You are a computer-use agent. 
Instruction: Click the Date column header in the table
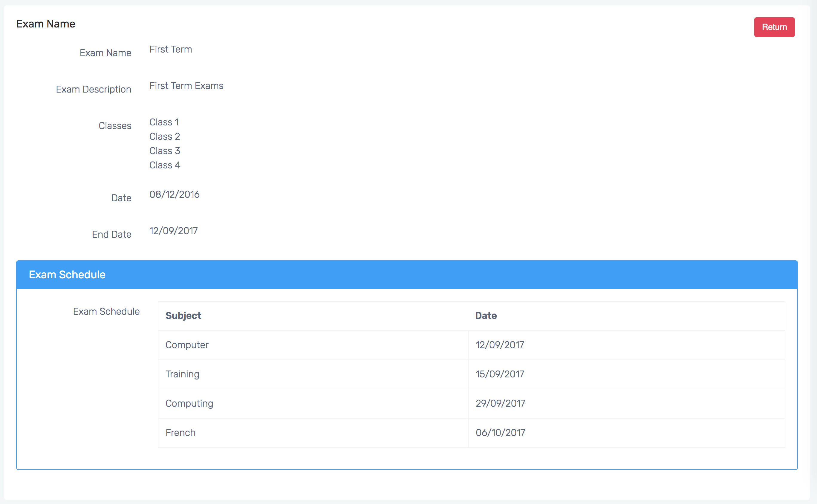[486, 315]
